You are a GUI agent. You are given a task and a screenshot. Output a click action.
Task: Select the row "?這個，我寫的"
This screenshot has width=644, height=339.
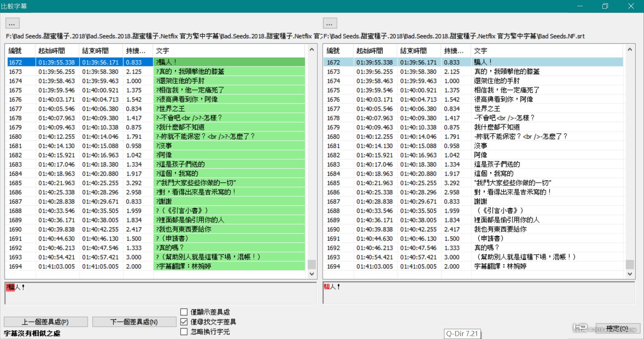pos(156,174)
